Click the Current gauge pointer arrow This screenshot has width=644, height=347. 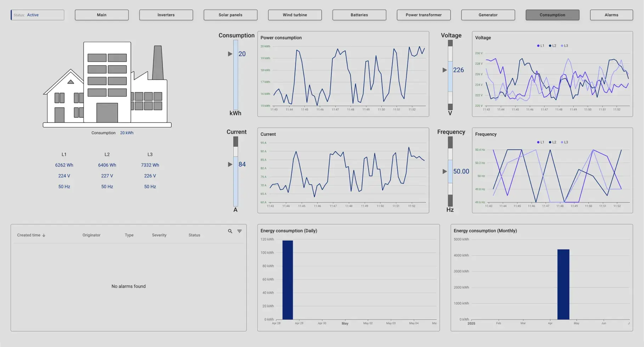coord(230,164)
